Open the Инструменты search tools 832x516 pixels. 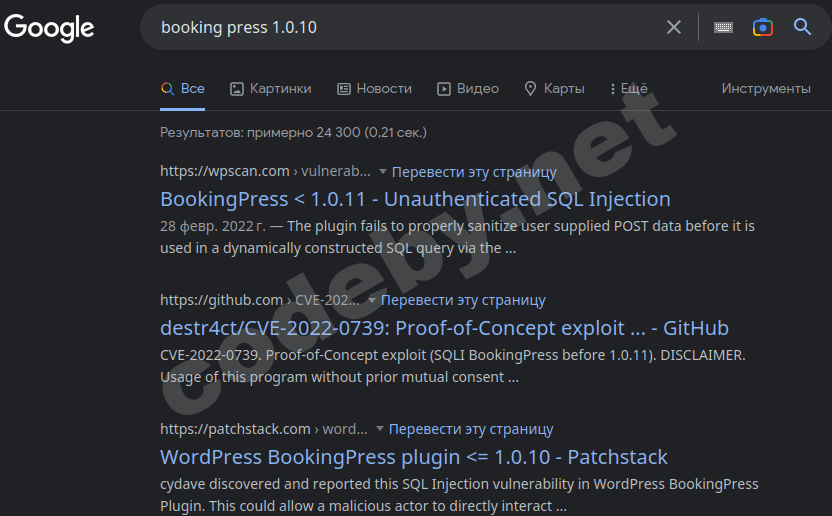coord(766,89)
